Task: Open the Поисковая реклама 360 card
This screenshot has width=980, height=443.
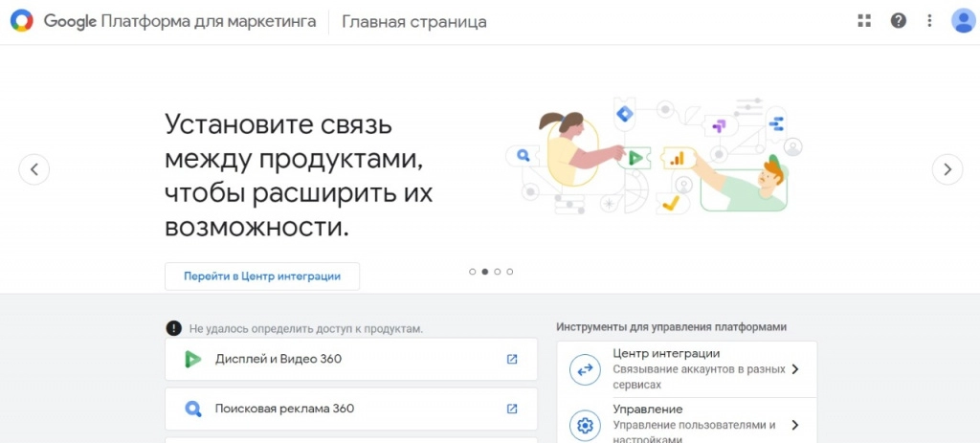Action: click(x=351, y=410)
